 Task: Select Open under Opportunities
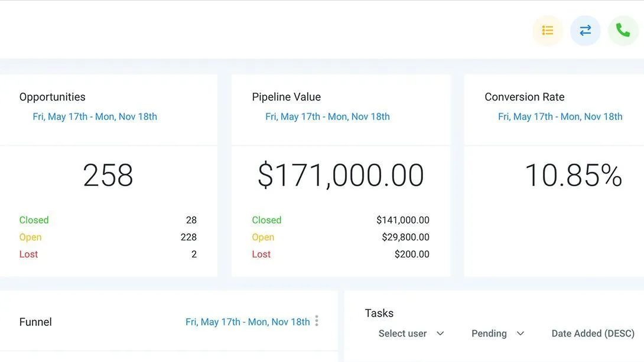(30, 237)
